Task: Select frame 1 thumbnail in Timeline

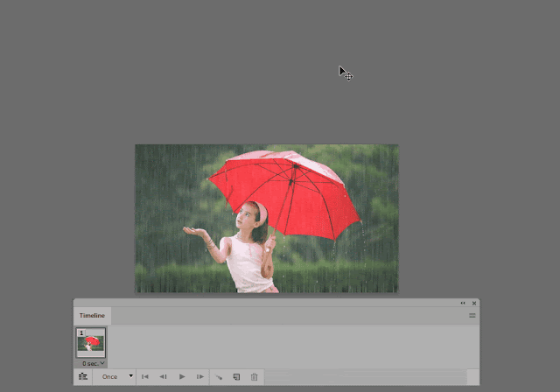Action: click(91, 342)
